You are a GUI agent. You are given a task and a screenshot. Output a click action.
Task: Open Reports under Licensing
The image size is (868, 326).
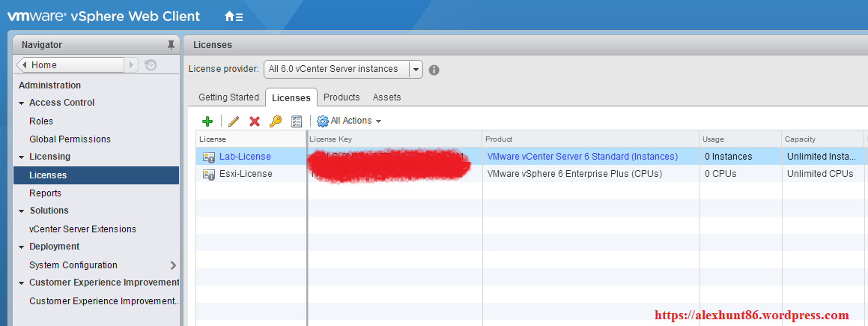pyautogui.click(x=46, y=193)
